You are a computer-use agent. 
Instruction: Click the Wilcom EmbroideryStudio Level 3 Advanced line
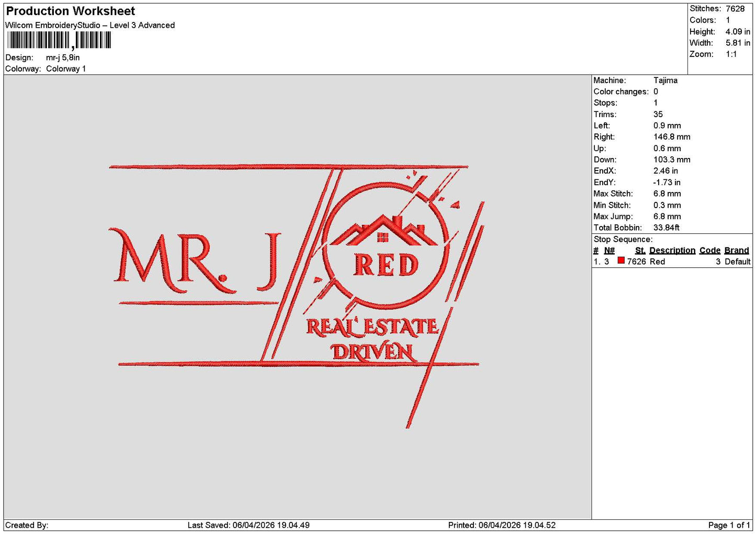[90, 25]
